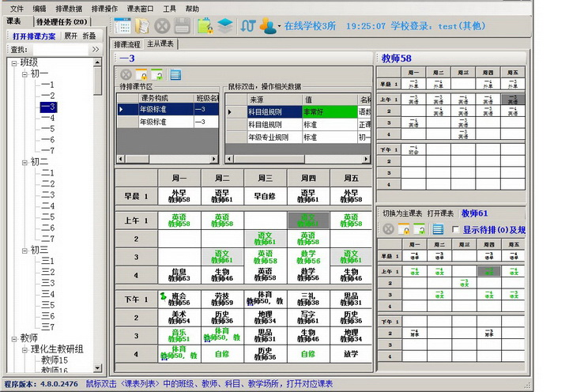The width and height of the screenshot is (569, 392).
Task: Click the folder documents icon in main toolbar
Action: [142, 25]
